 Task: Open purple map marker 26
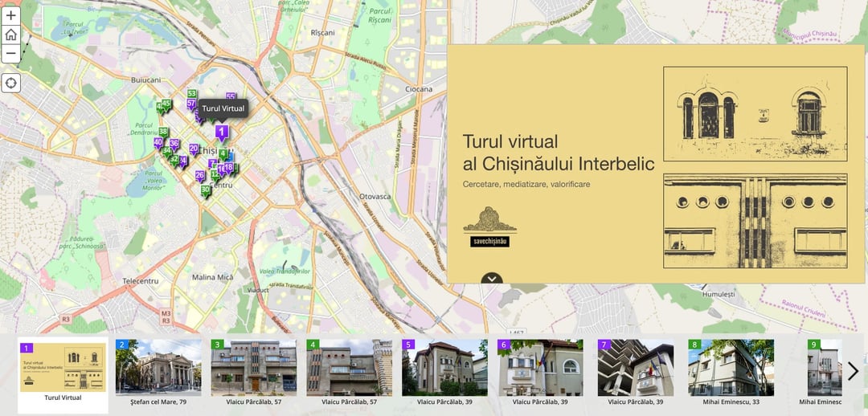[x=200, y=175]
